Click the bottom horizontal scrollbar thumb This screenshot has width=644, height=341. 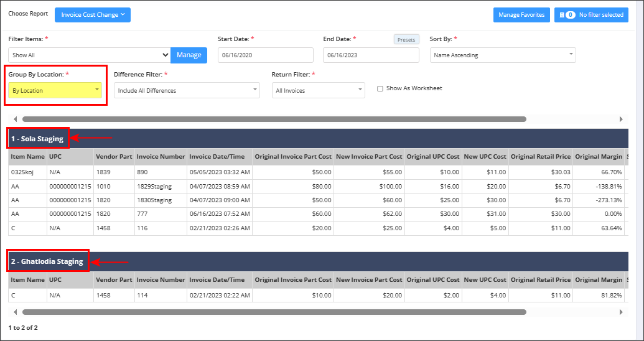(274, 312)
